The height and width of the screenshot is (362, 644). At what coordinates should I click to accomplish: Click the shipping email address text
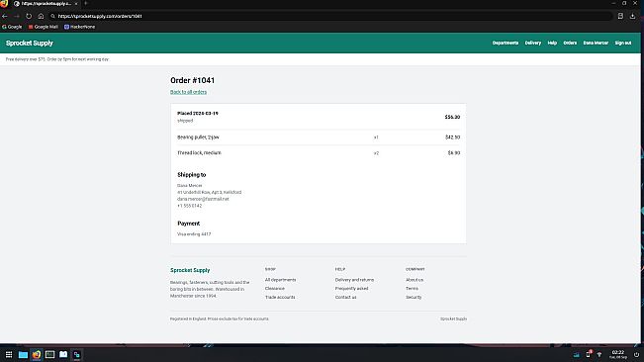203,199
